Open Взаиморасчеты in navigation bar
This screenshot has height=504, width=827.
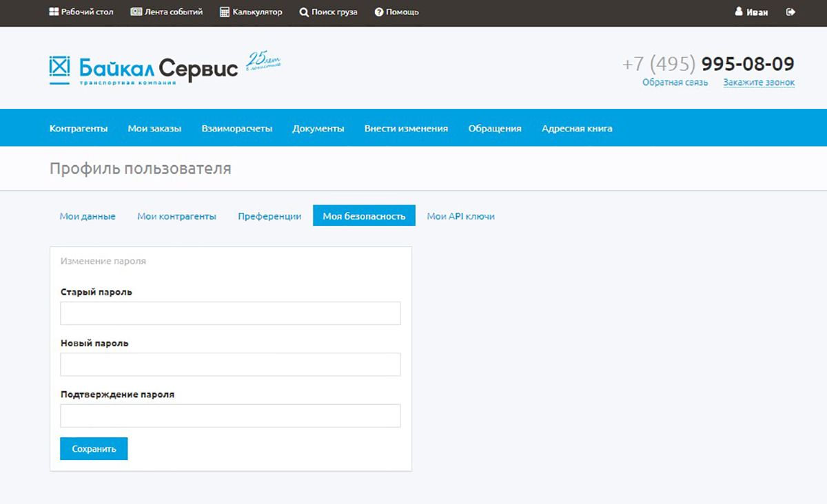point(236,128)
